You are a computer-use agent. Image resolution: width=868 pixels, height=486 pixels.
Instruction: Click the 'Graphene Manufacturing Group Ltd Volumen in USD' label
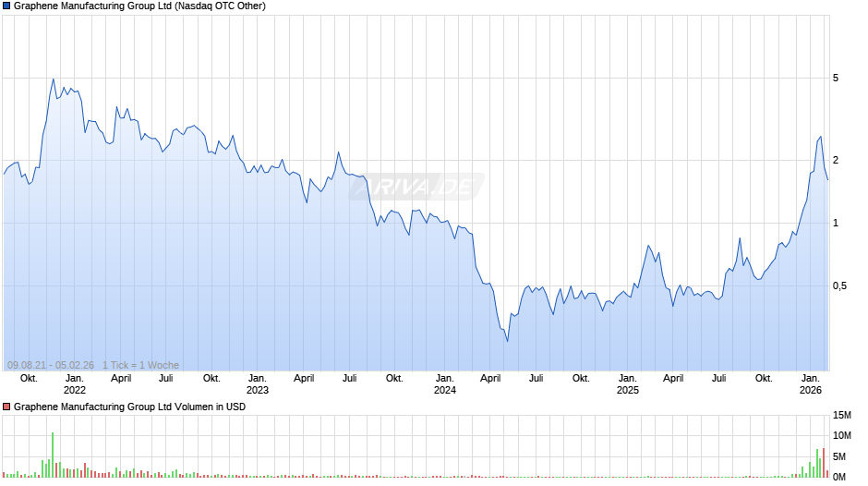point(129,407)
